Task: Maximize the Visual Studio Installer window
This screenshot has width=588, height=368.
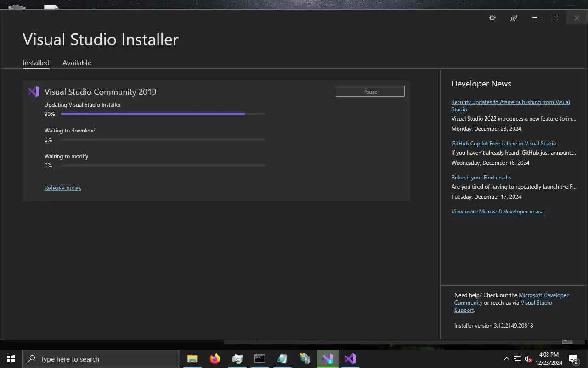Action: tap(556, 18)
